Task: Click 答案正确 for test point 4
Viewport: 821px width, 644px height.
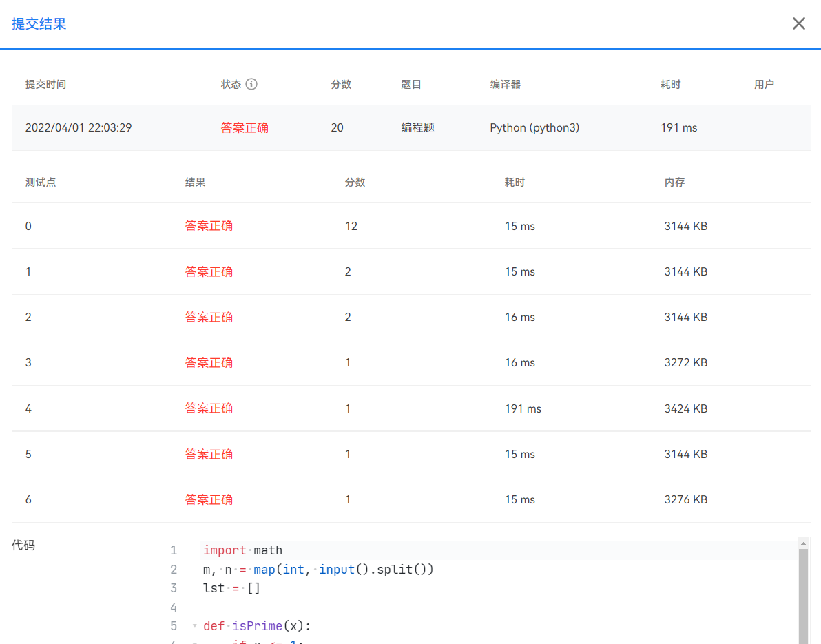Action: click(x=209, y=408)
